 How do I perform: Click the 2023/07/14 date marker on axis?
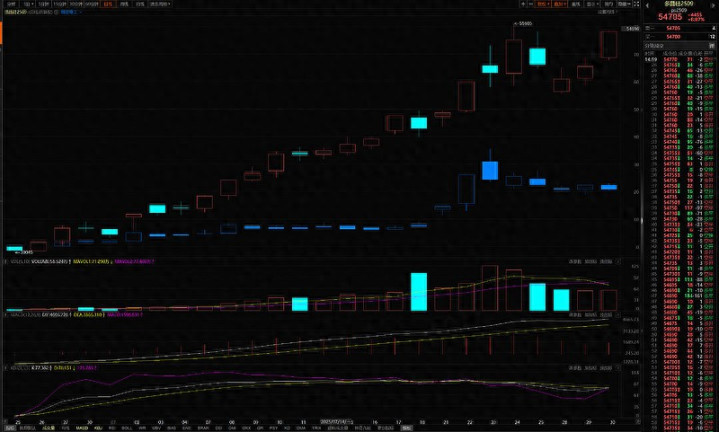coord(336,421)
